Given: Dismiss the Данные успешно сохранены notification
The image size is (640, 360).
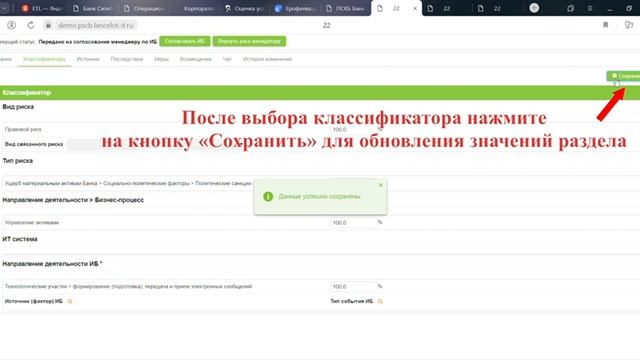Looking at the screenshot, I should (x=380, y=185).
